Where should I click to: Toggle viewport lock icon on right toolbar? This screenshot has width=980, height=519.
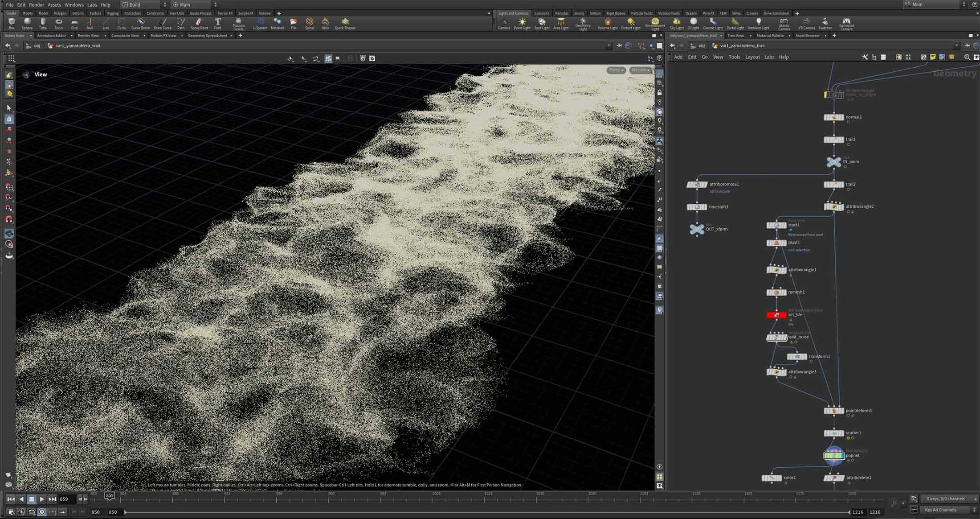coord(660,93)
